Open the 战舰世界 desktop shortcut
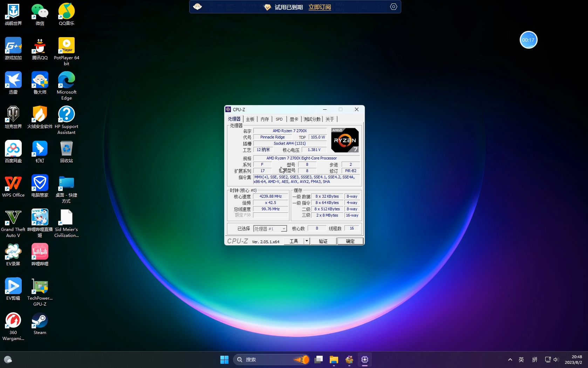 (13, 14)
